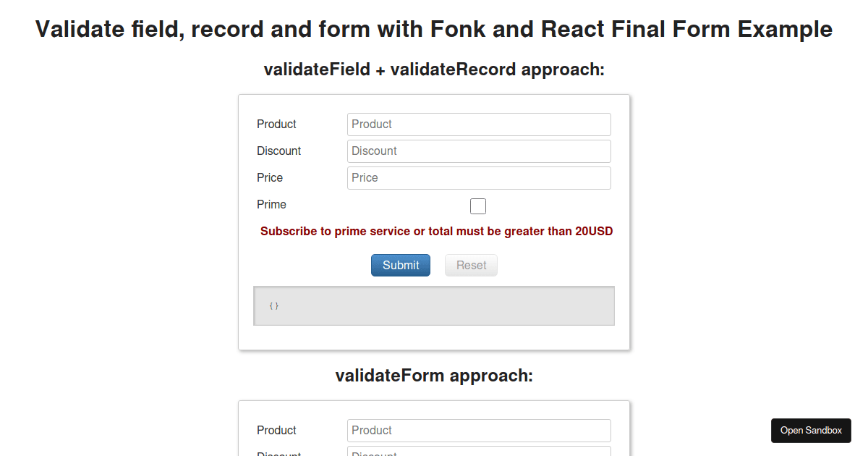This screenshot has width=868, height=456.
Task: Click the Product label in the first form
Action: click(x=276, y=124)
